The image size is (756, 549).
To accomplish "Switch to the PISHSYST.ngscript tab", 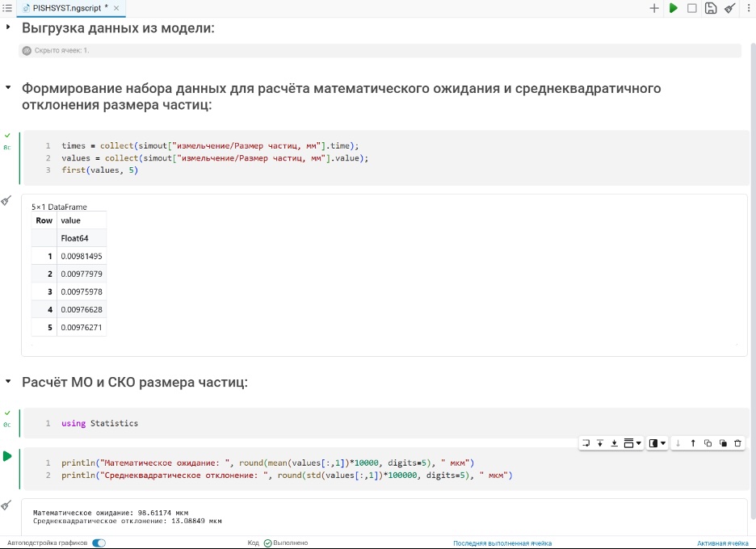I will point(63,7).
